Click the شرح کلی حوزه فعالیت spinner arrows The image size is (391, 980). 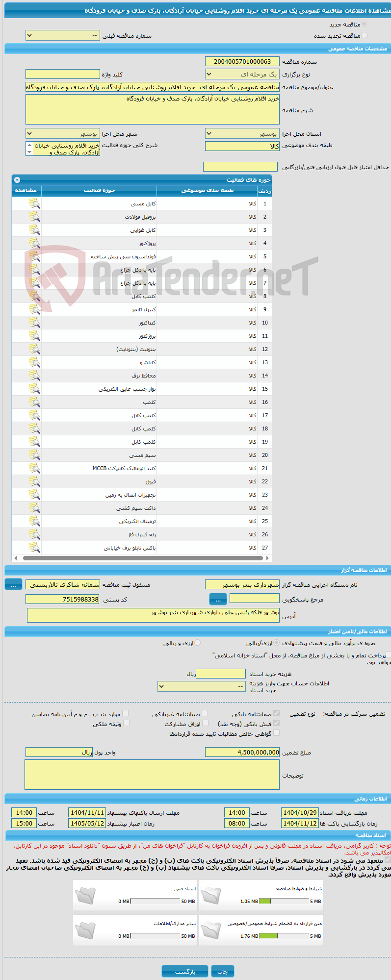[x=29, y=149]
